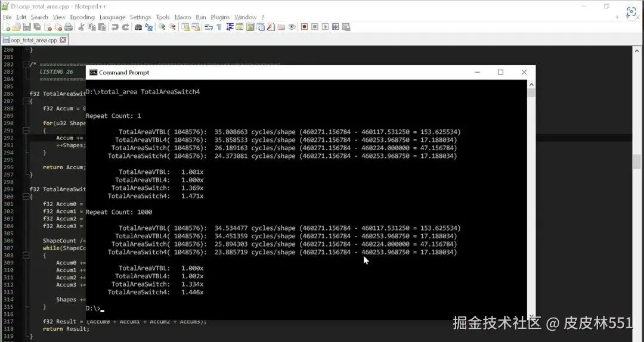644x342 pixels.
Task: Click the Command Prompt title bar icon
Action: click(x=93, y=73)
